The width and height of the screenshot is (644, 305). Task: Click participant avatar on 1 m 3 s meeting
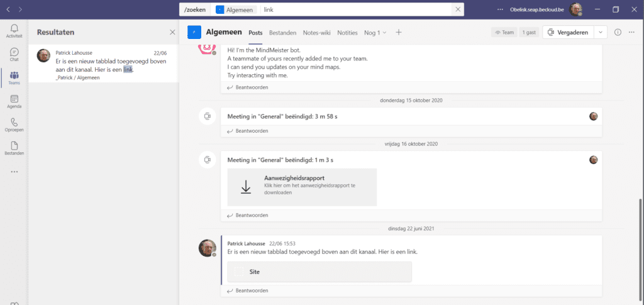(x=594, y=160)
